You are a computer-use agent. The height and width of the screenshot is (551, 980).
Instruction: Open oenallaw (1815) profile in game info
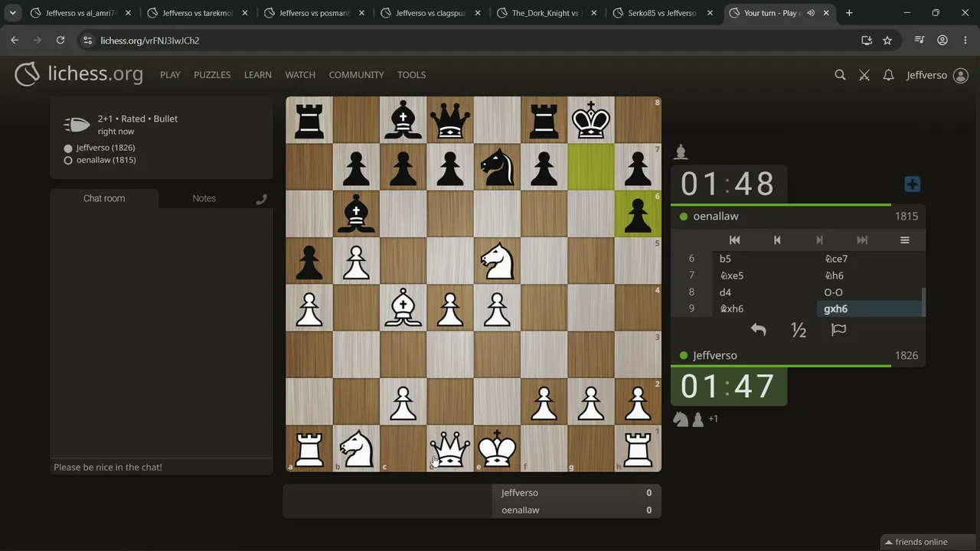(106, 160)
